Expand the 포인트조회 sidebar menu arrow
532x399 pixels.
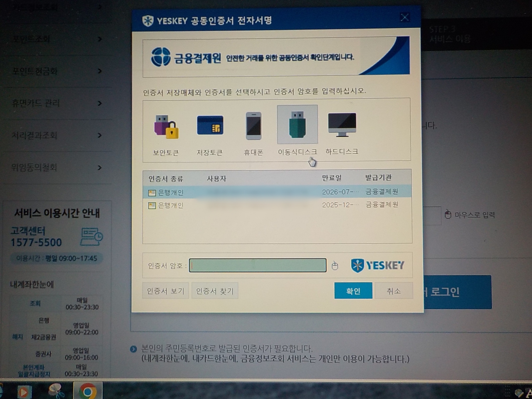click(100, 39)
